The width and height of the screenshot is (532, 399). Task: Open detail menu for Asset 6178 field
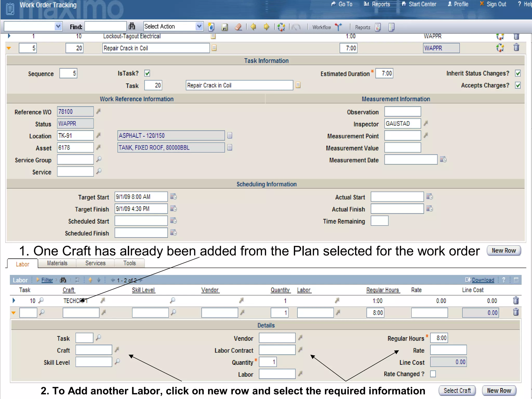pyautogui.click(x=98, y=147)
